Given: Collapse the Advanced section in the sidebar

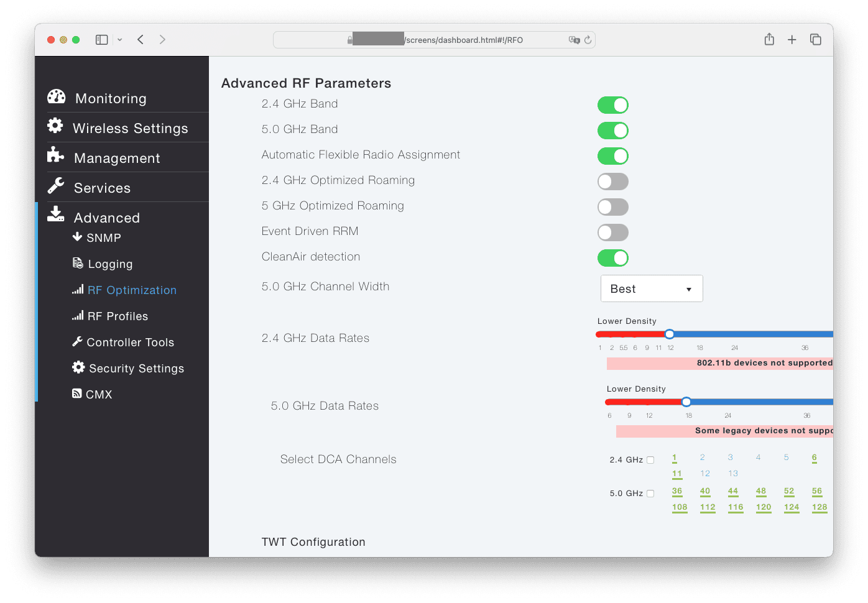Looking at the screenshot, I should click(106, 218).
